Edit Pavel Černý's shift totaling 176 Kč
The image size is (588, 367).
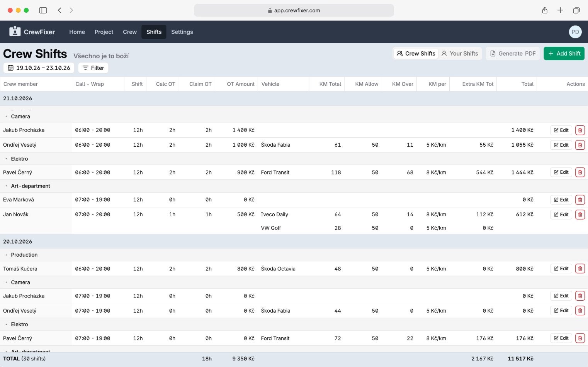(561, 338)
